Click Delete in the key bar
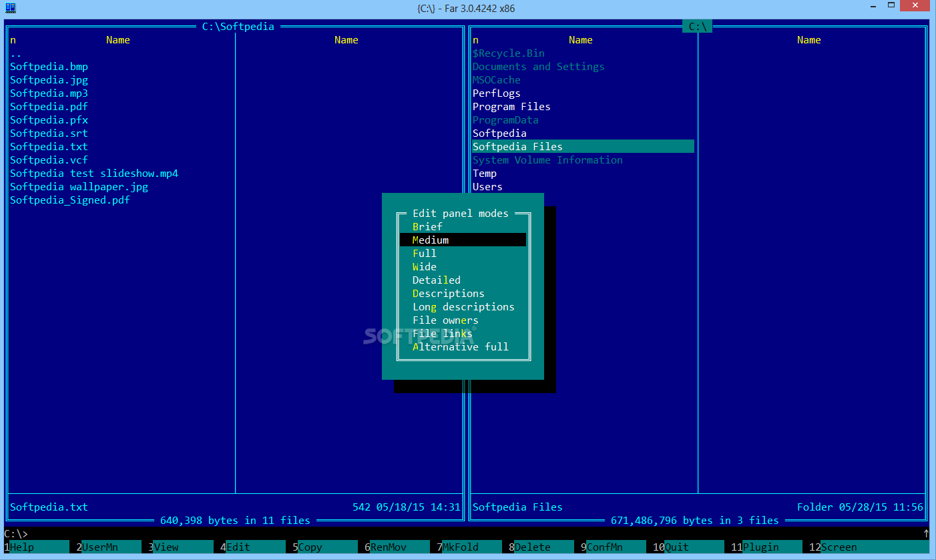This screenshot has width=936, height=560. [541, 547]
